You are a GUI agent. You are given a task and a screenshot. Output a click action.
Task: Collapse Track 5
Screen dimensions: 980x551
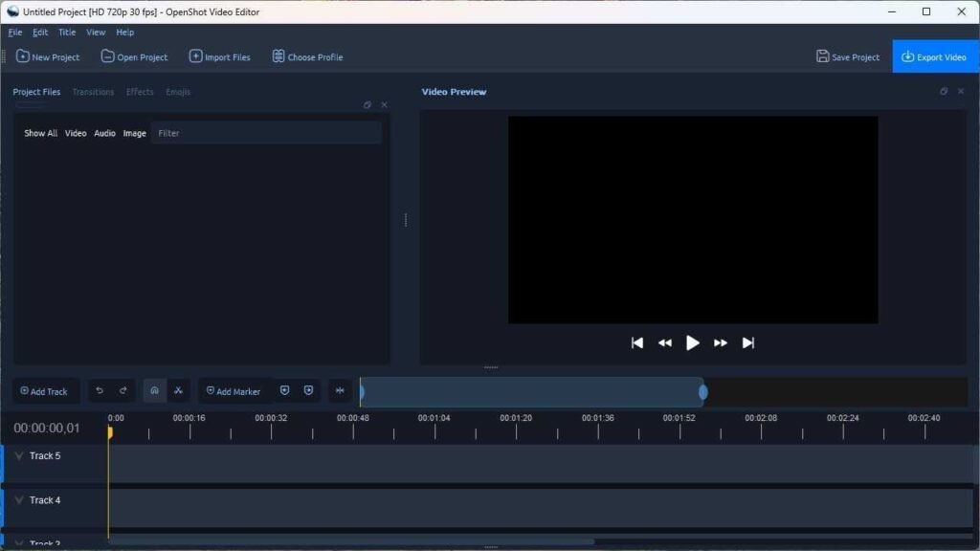[21, 456]
